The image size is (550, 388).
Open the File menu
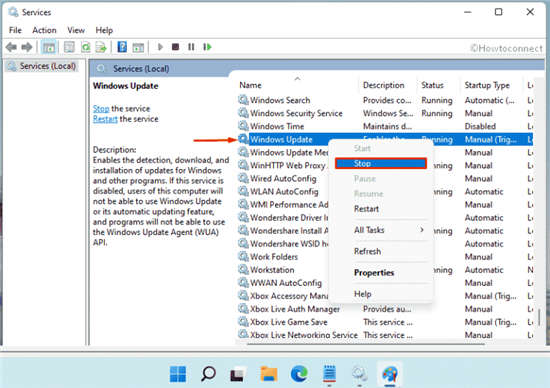click(x=15, y=30)
